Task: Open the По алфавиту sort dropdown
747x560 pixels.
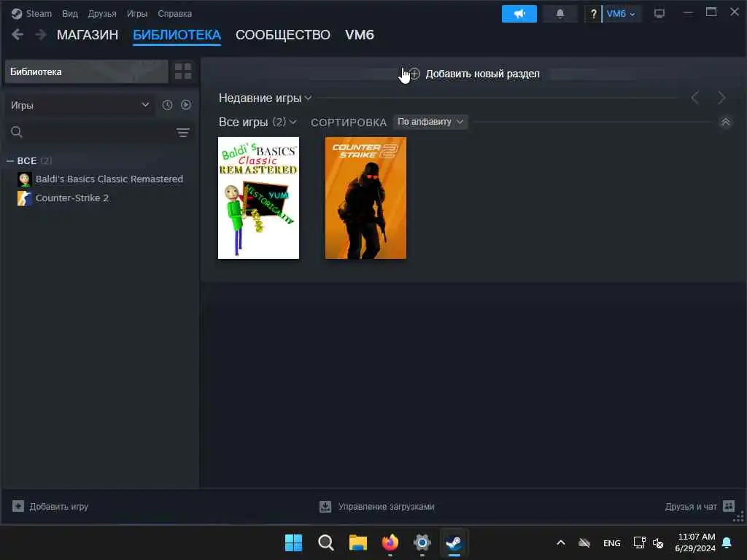Action: click(x=430, y=122)
